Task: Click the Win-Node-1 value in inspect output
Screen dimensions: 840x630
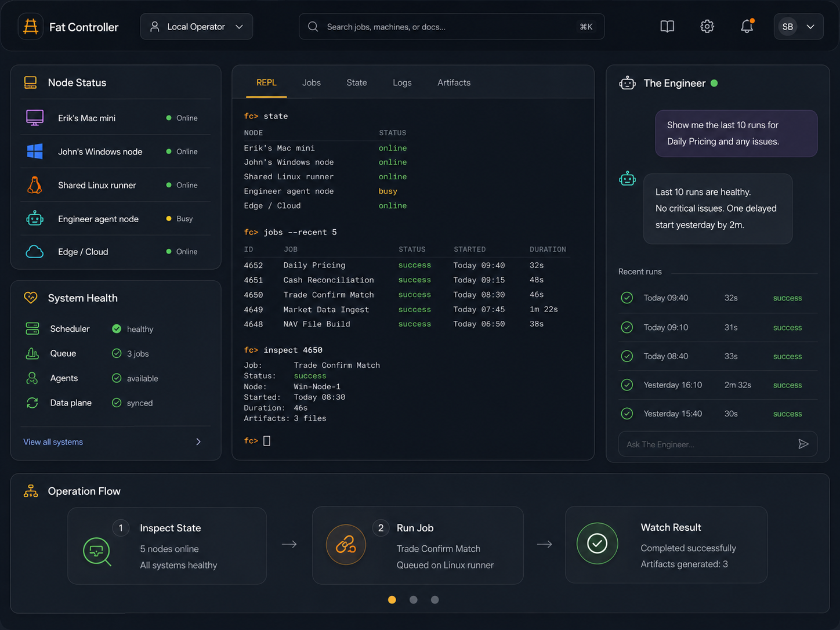Action: click(x=317, y=387)
